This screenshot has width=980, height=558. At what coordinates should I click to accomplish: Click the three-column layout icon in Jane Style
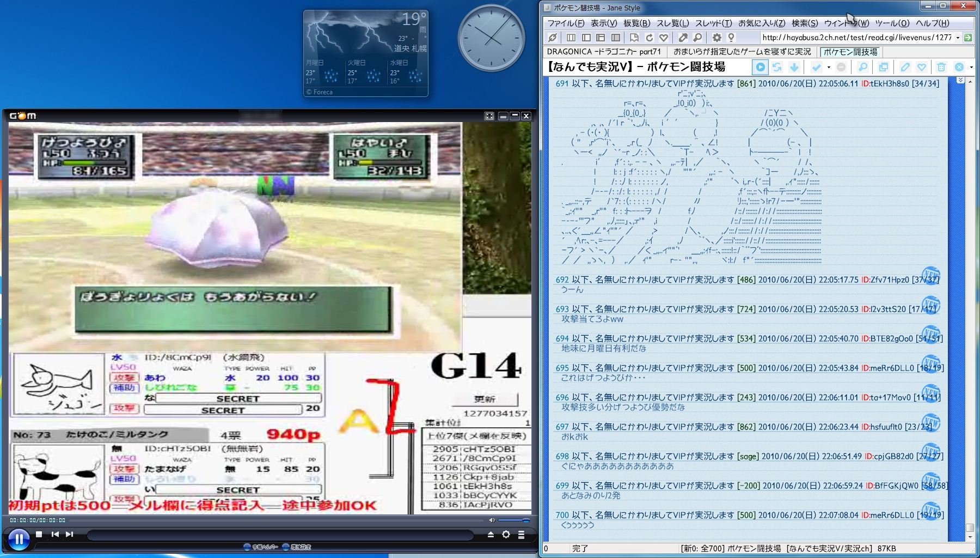coord(571,38)
